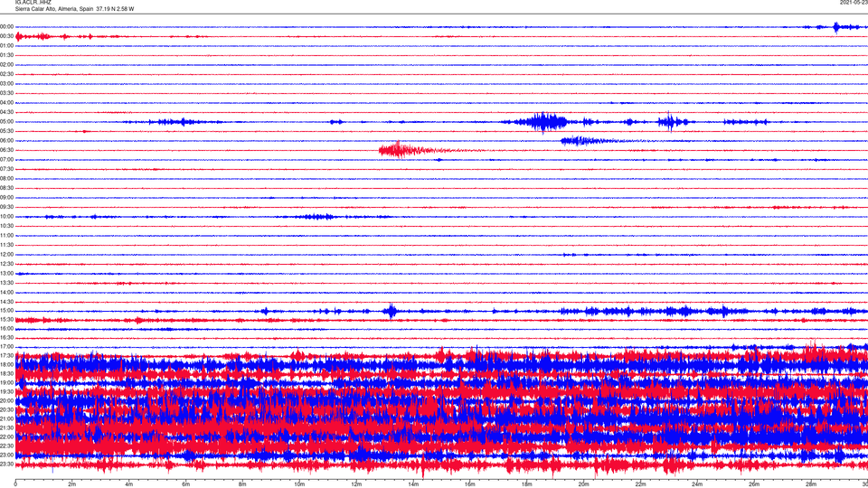Click the '15:00' time label
Viewport: 868px width, 488px height.
(6, 311)
